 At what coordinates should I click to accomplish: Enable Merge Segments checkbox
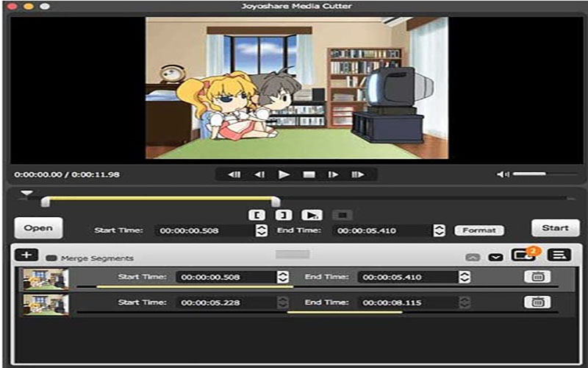click(x=51, y=258)
